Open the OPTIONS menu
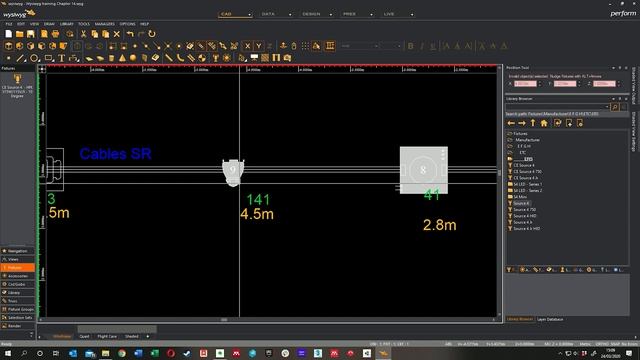The width and height of the screenshot is (640, 360). [x=128, y=24]
